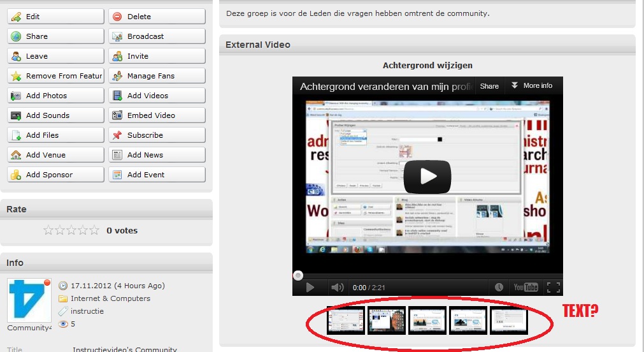The image size is (644, 352).
Task: Open the Internet & Computers category link
Action: click(110, 298)
